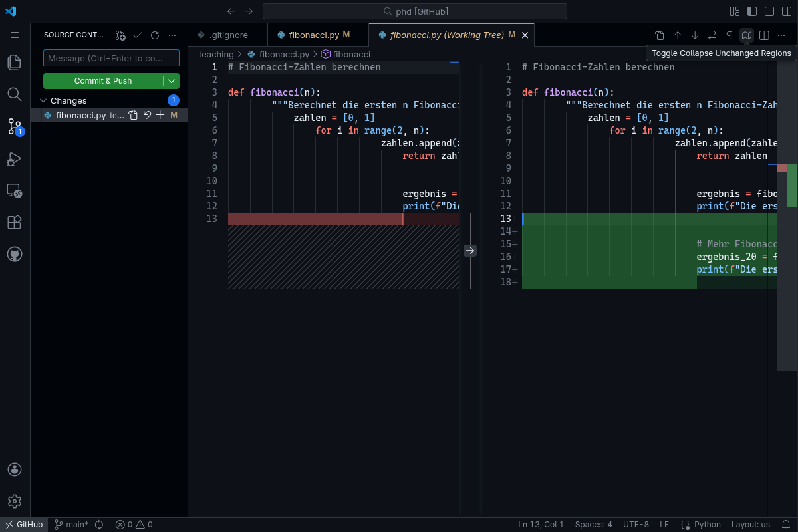Toggle whitespace display with pilcrow icon
The height and width of the screenshot is (532, 798).
coord(730,35)
